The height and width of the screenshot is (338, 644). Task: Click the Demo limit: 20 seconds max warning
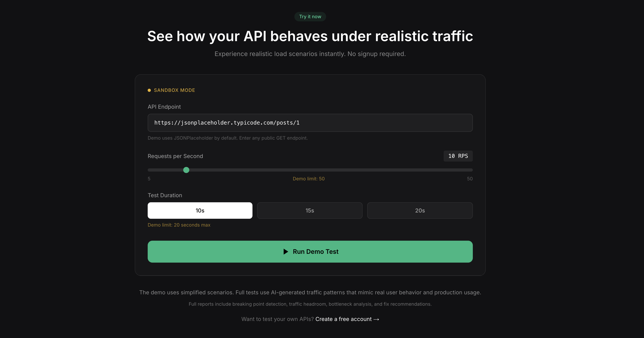(179, 225)
